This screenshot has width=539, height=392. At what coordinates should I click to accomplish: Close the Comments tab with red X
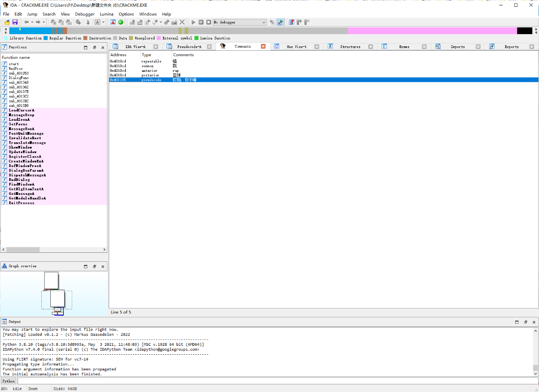263,46
